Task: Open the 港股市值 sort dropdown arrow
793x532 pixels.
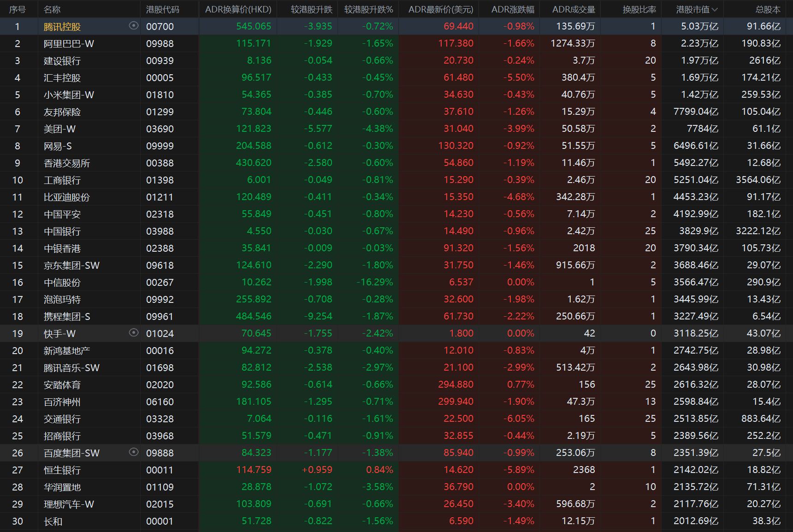Action: [715, 9]
